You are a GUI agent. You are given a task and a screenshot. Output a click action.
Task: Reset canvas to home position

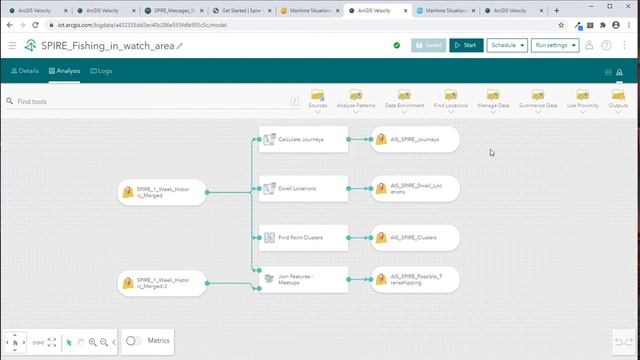[15, 342]
